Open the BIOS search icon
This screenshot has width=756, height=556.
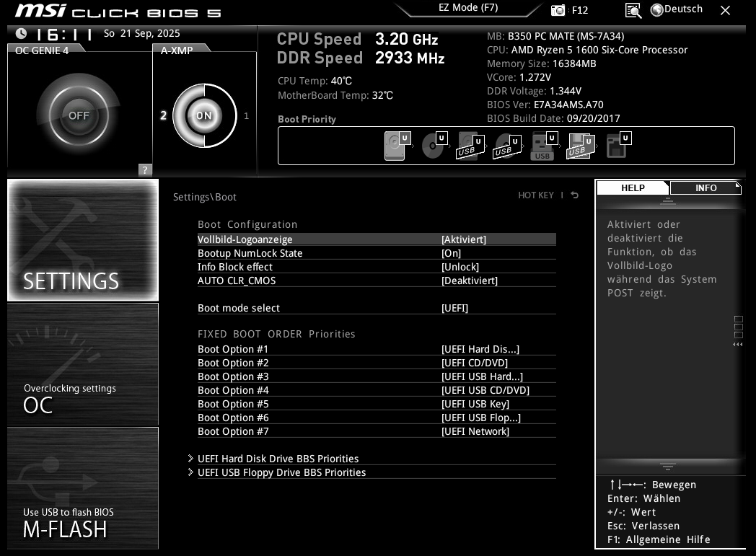pos(633,11)
